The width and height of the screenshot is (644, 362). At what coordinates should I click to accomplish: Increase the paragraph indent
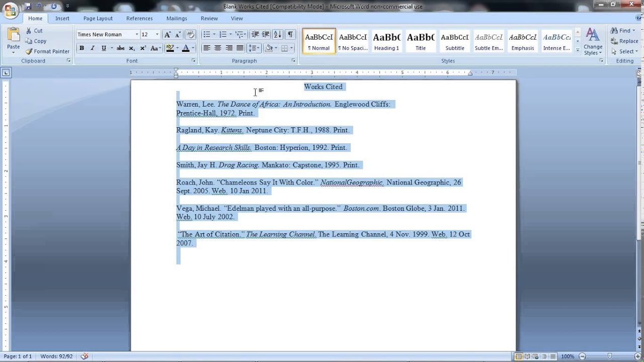click(266, 35)
